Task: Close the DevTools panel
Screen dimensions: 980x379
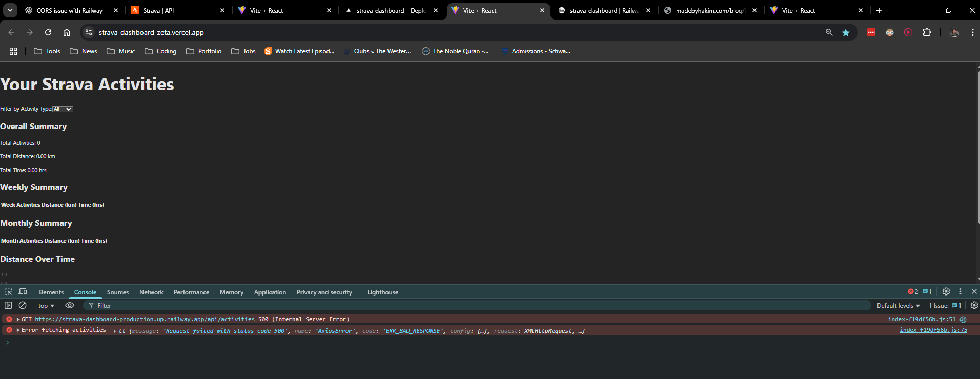Action: click(x=974, y=291)
